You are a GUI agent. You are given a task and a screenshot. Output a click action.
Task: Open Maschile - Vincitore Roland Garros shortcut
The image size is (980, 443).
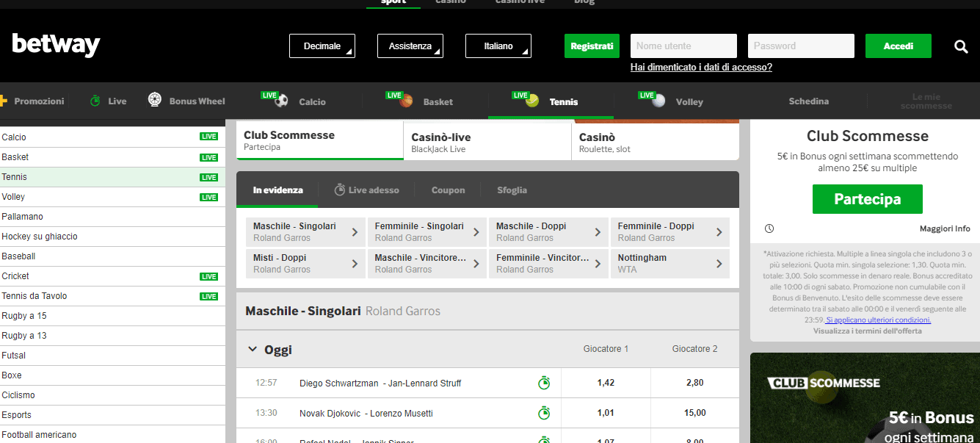point(427,264)
